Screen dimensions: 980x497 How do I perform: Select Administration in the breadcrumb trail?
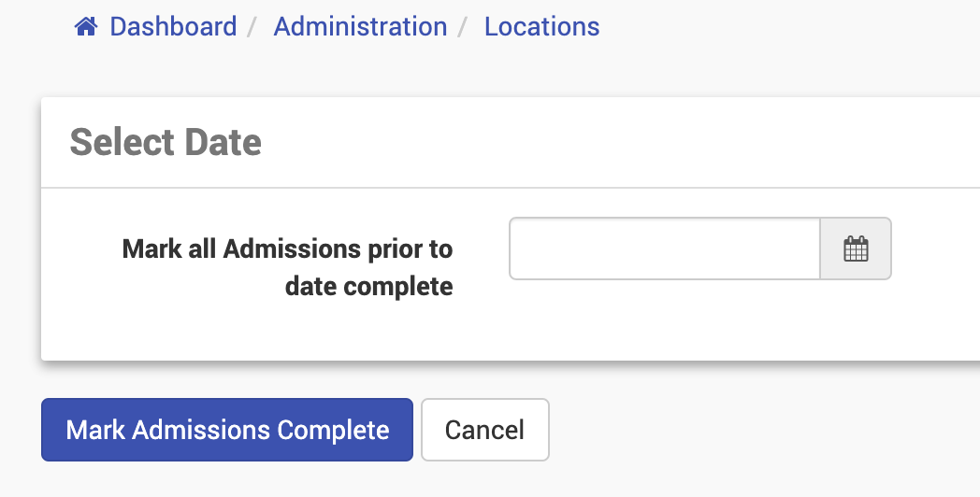tap(360, 27)
